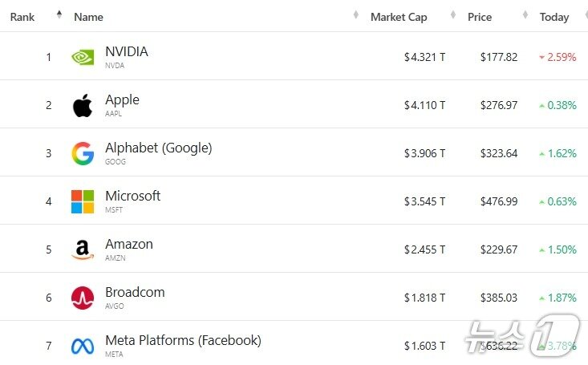Screen dimensions: 588x365
Task: Open the Broadcom company link
Action: [135, 292]
